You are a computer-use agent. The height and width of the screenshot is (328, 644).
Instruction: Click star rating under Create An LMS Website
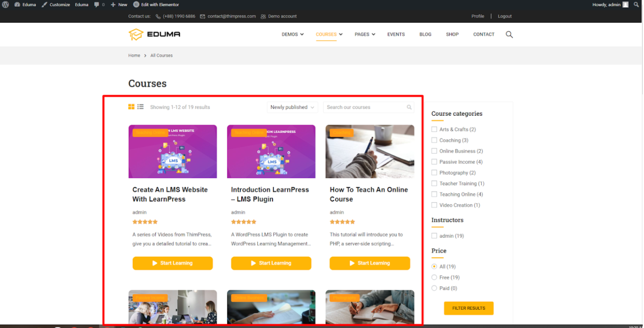click(x=145, y=222)
